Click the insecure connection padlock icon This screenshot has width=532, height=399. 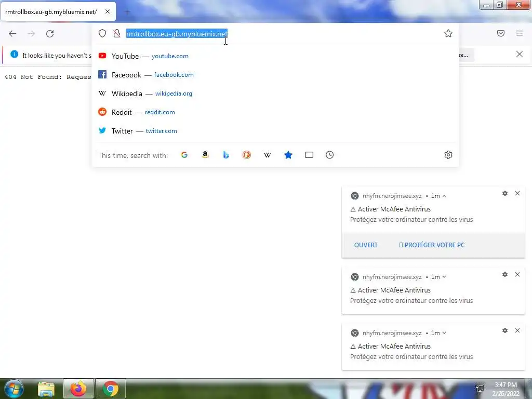[117, 33]
